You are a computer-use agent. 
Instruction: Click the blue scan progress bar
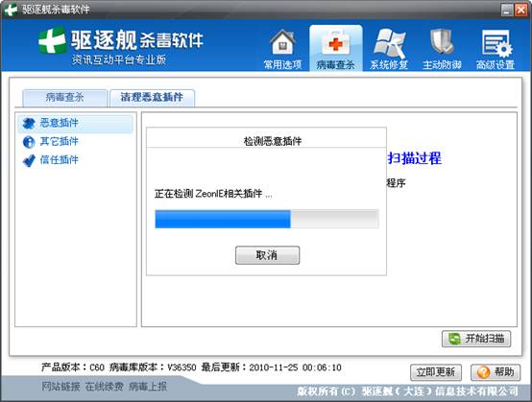point(267,219)
